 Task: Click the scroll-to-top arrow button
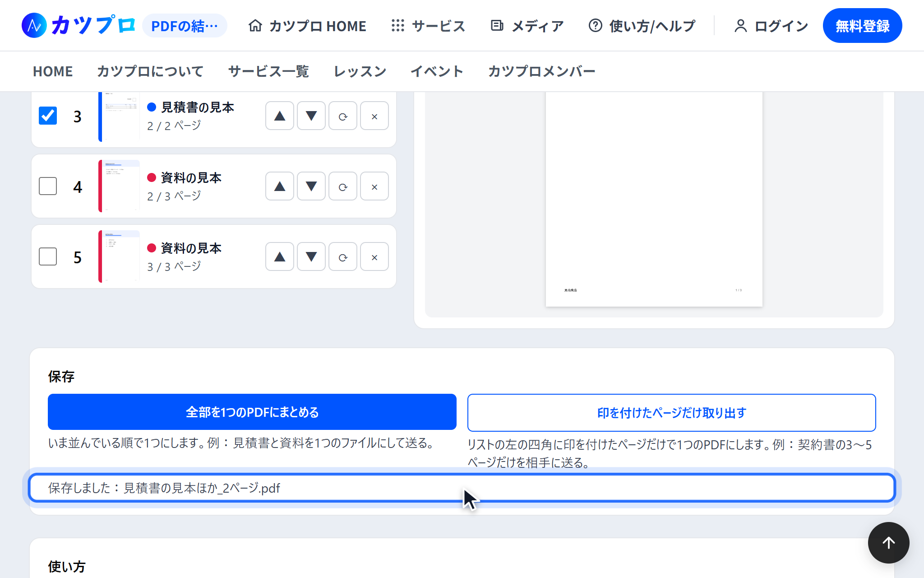point(888,542)
